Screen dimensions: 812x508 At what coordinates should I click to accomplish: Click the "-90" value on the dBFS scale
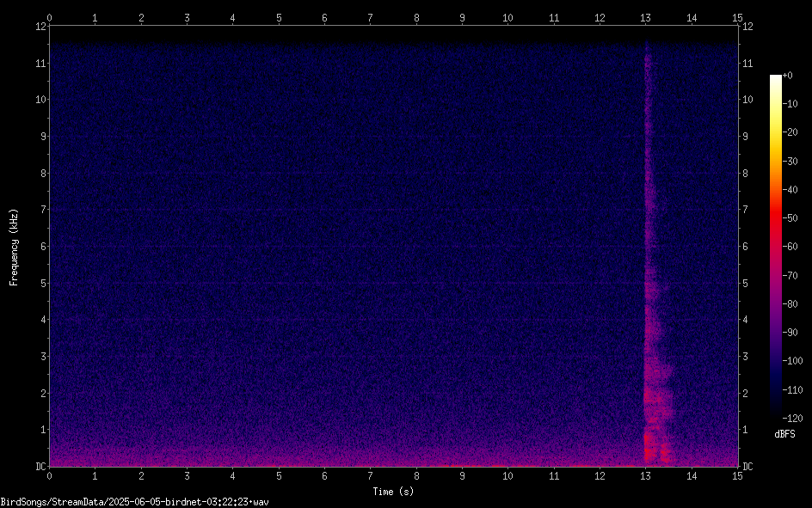[790, 333]
